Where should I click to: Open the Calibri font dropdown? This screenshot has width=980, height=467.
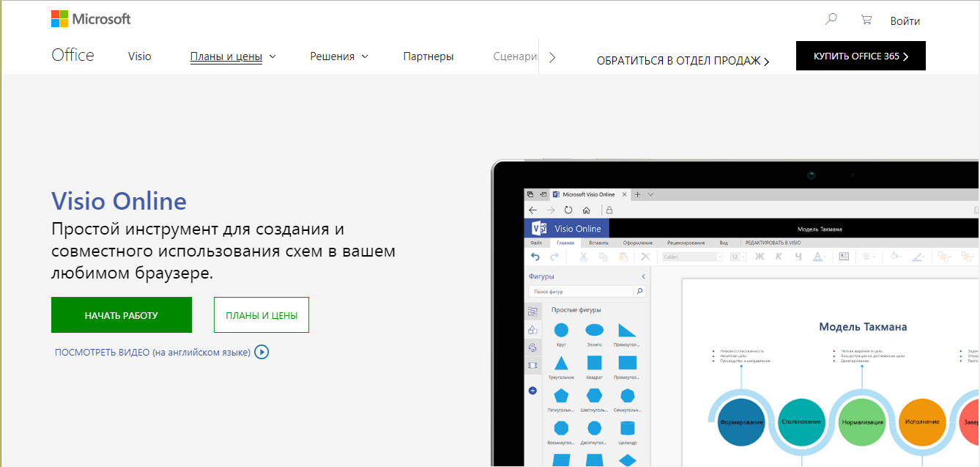(720, 257)
